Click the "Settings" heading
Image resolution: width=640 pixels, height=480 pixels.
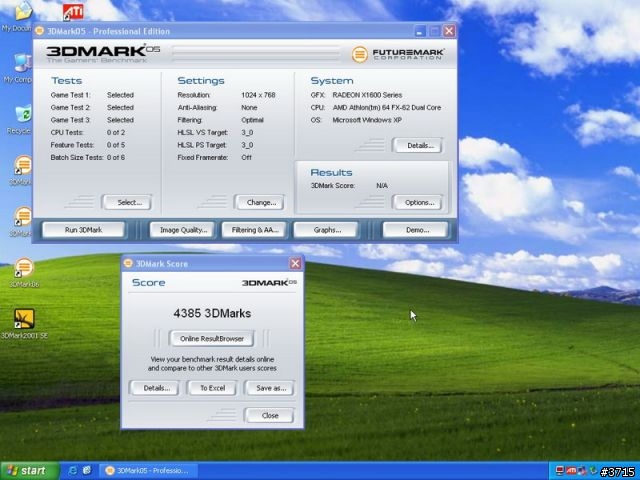[x=201, y=80]
